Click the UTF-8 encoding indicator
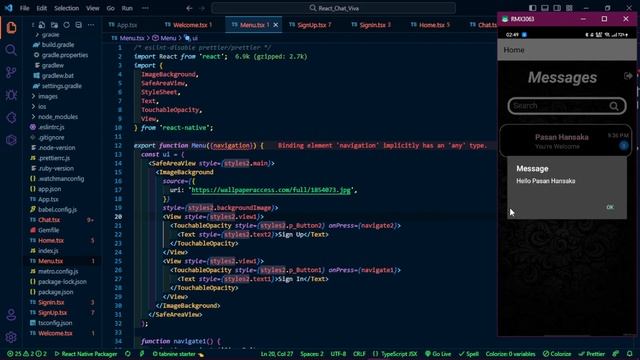The width and height of the screenshot is (640, 360). [x=338, y=354]
